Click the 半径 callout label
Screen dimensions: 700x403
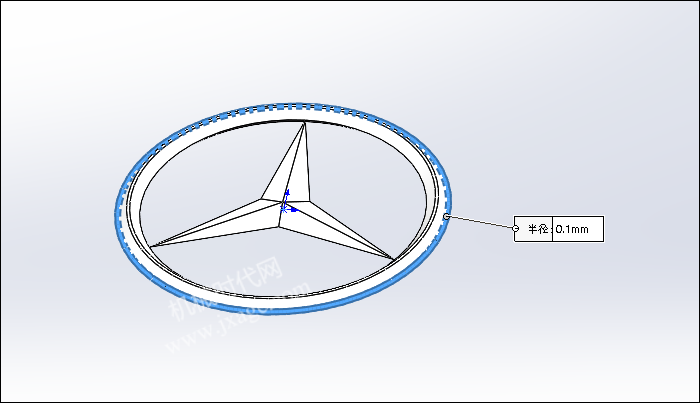click(538, 229)
